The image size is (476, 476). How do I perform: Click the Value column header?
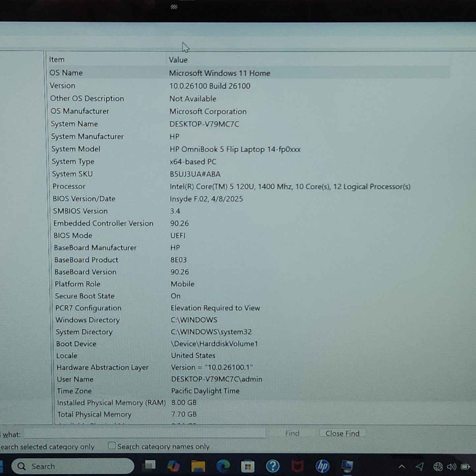tap(178, 60)
